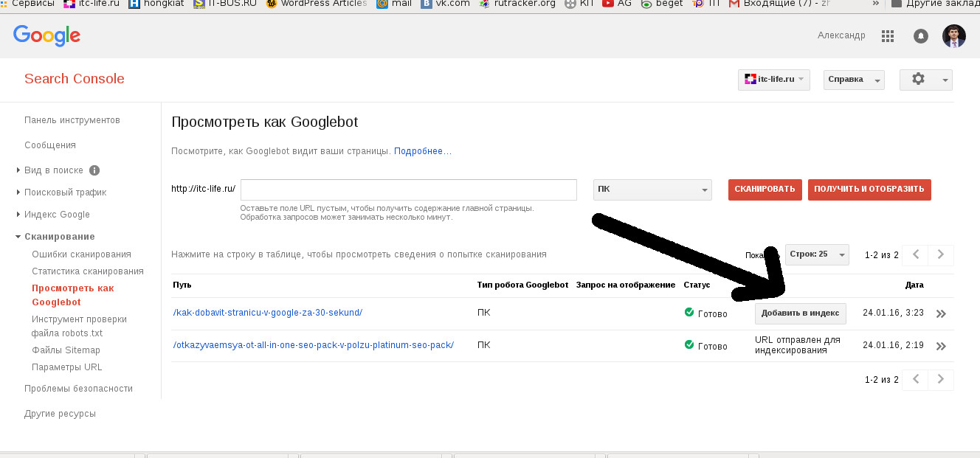The width and height of the screenshot is (980, 458).
Task: Open the Строк: 25 rows dropdown
Action: (x=817, y=254)
